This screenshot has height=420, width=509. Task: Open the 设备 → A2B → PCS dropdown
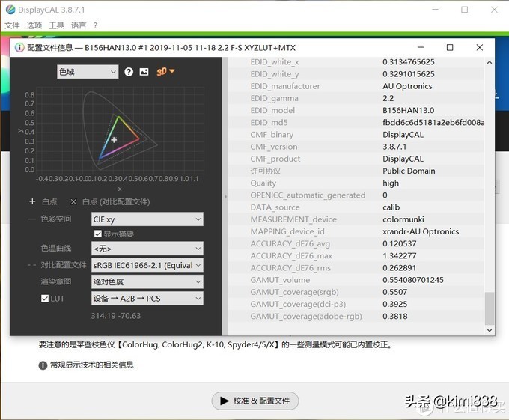pyautogui.click(x=147, y=298)
